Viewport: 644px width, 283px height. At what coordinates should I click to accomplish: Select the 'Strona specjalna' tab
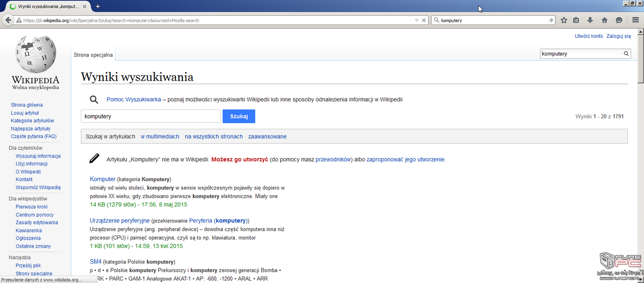(x=93, y=55)
